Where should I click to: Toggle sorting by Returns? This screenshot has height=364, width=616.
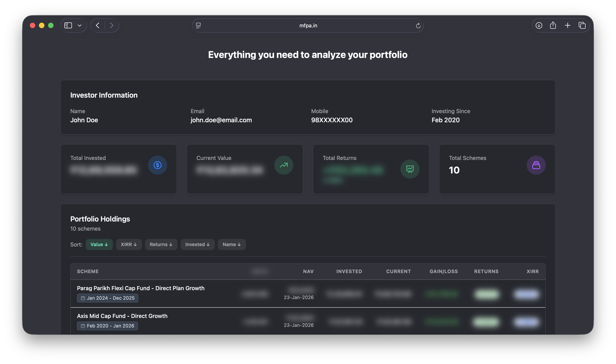pos(161,244)
